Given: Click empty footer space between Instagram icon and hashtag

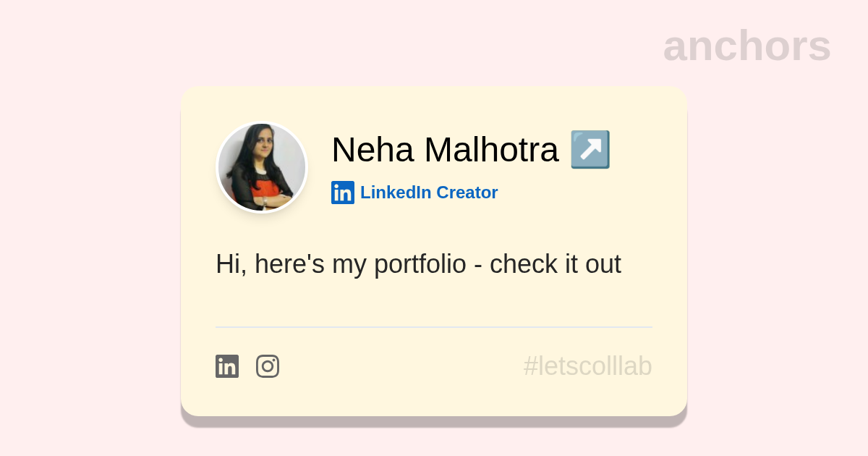Looking at the screenshot, I should (x=398, y=366).
